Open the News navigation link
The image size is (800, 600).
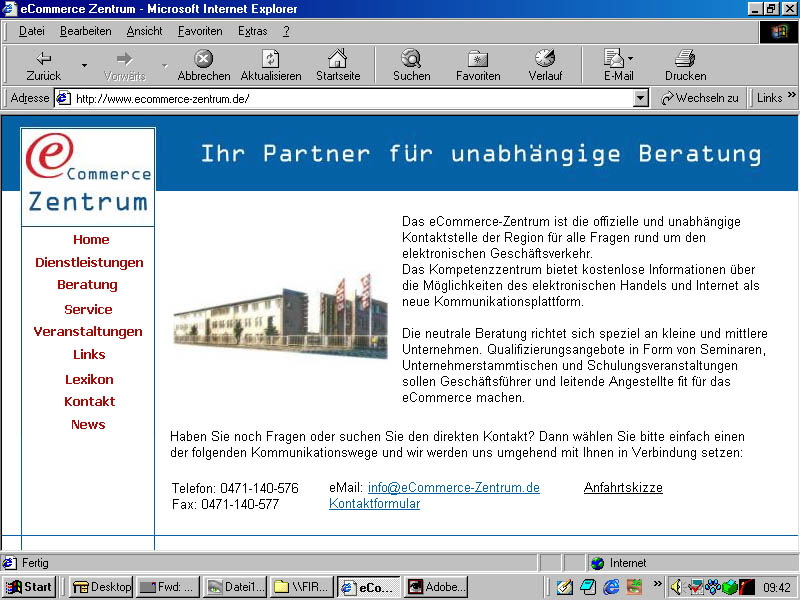tap(88, 424)
